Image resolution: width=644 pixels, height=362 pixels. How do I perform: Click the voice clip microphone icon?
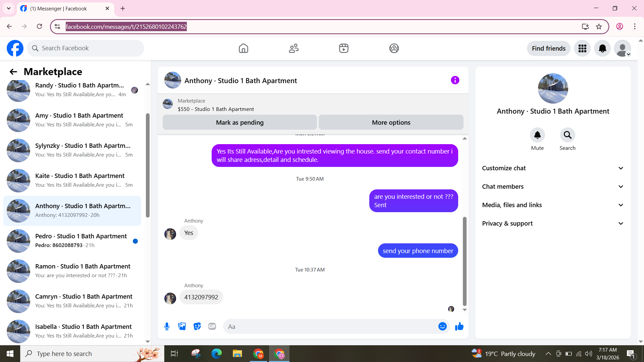tap(167, 326)
